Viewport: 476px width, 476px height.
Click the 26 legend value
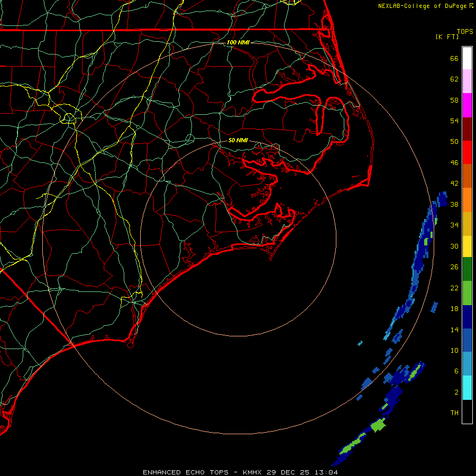coord(454,267)
